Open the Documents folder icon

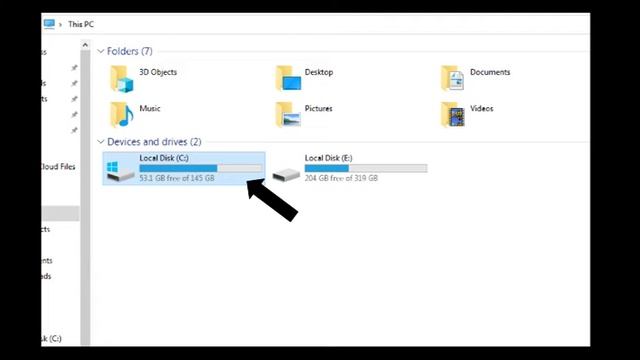(x=453, y=78)
